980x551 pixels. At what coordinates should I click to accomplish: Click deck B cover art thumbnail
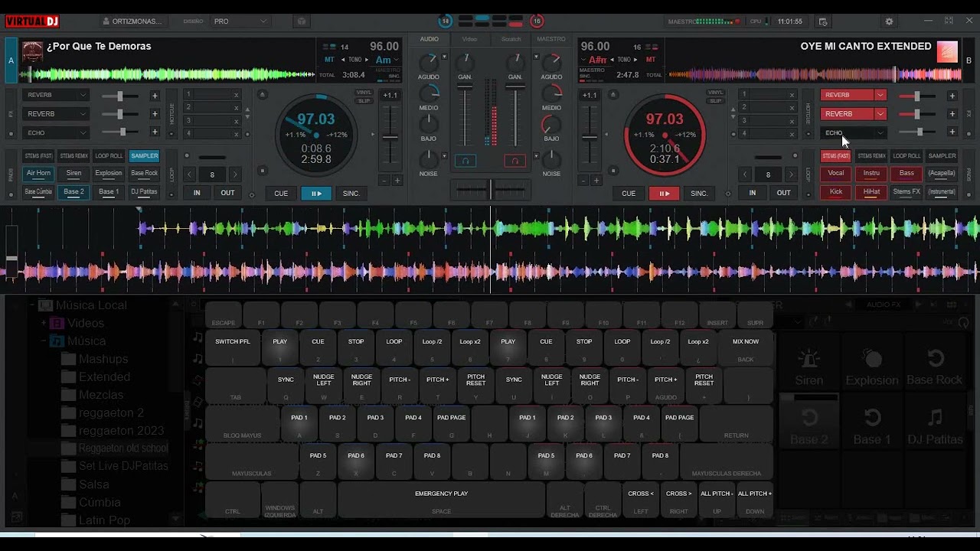(947, 51)
